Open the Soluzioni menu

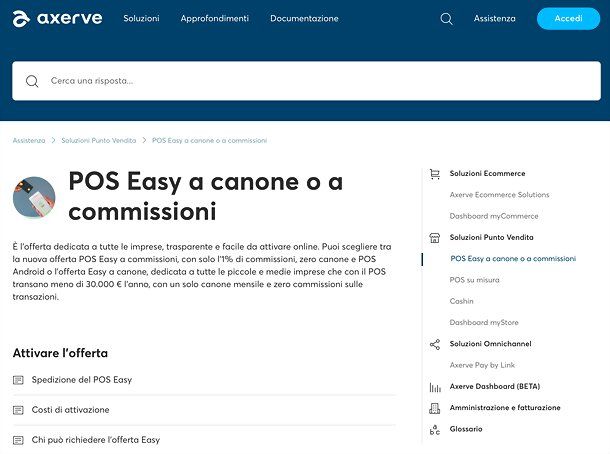pos(141,18)
